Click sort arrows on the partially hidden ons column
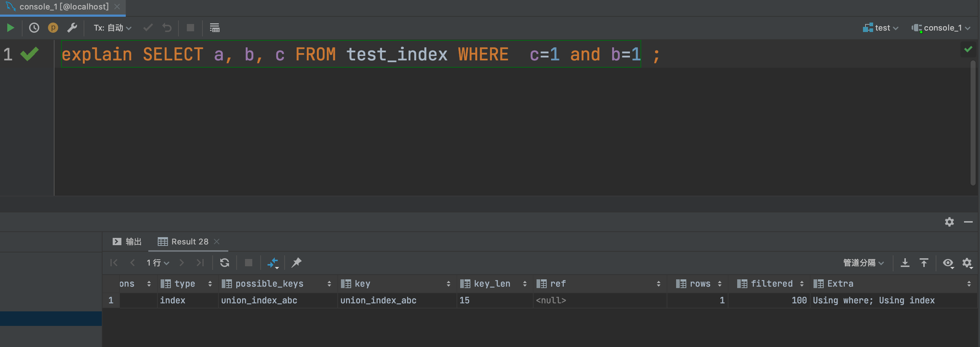The image size is (980, 347). [149, 284]
